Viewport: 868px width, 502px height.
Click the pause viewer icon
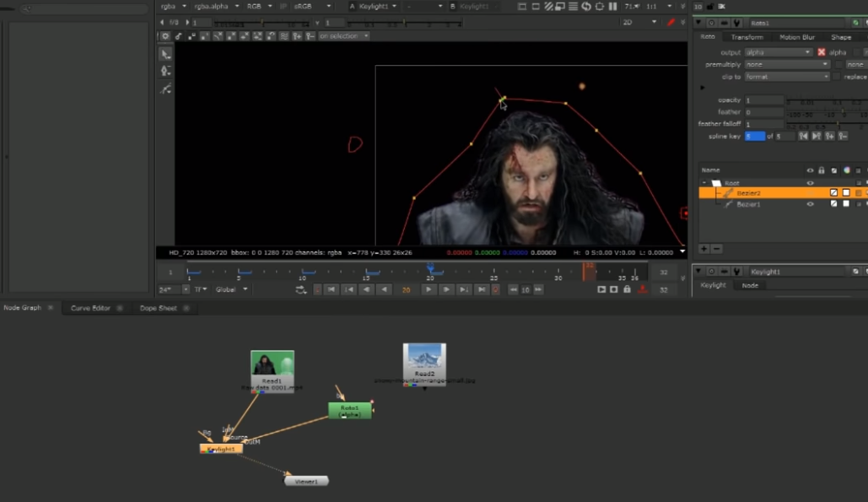[612, 7]
